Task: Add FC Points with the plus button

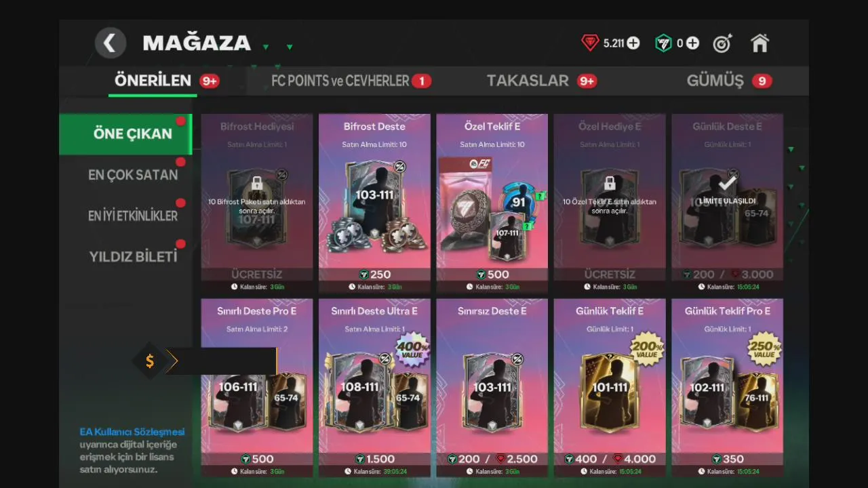Action: 692,43
